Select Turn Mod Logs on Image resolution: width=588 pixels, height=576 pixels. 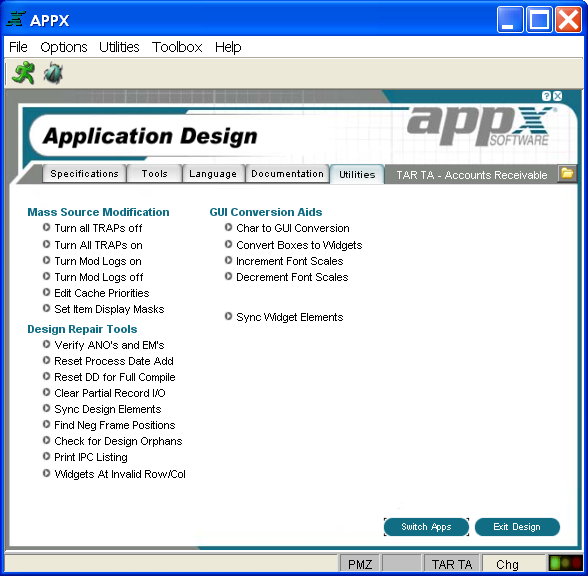[x=98, y=261]
